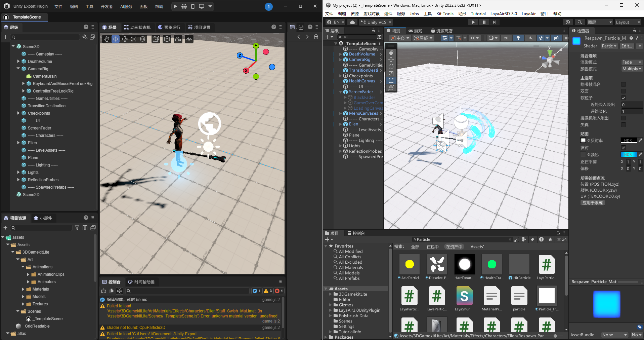Select the hand tool in LayaAir scene toolbar
644x340 pixels.
pos(106,39)
